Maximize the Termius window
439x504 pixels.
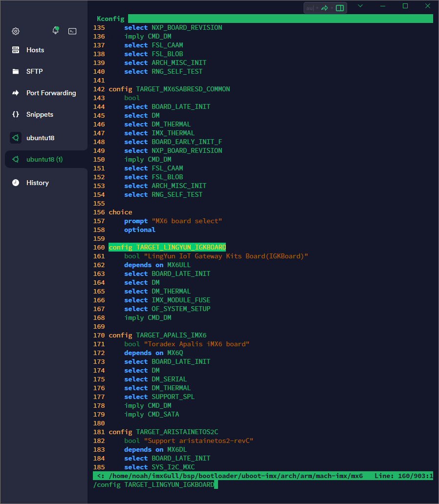(x=405, y=6)
